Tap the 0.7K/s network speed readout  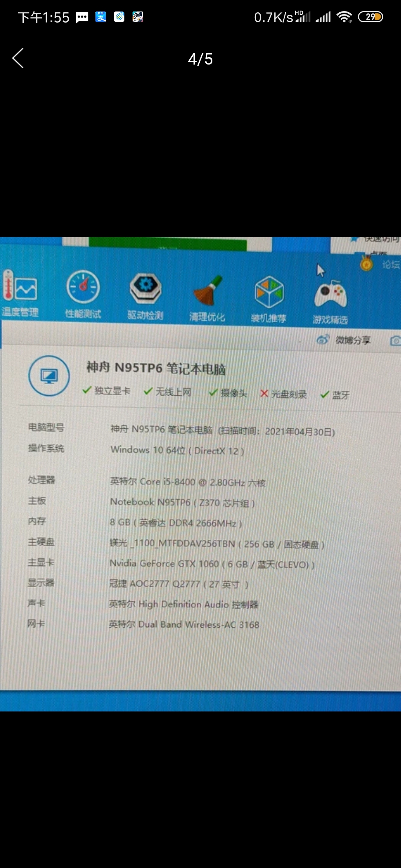pos(274,17)
